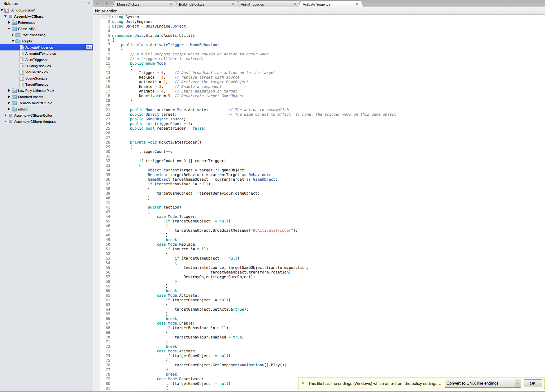Click the scripts folder icon

18,41
